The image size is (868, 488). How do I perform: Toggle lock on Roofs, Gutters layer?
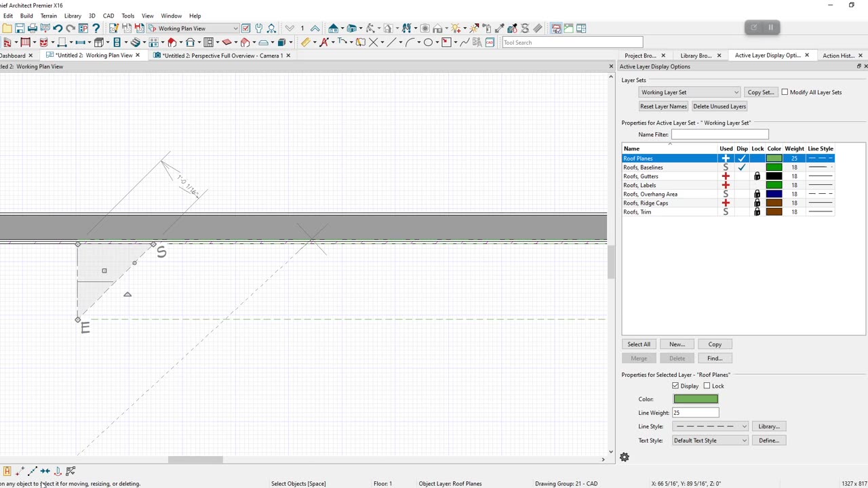(757, 176)
